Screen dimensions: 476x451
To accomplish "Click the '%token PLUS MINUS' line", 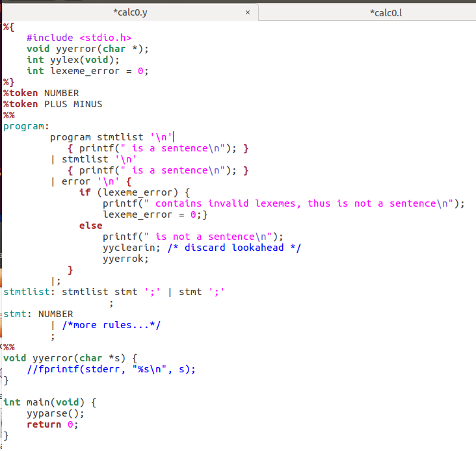I will coord(53,104).
